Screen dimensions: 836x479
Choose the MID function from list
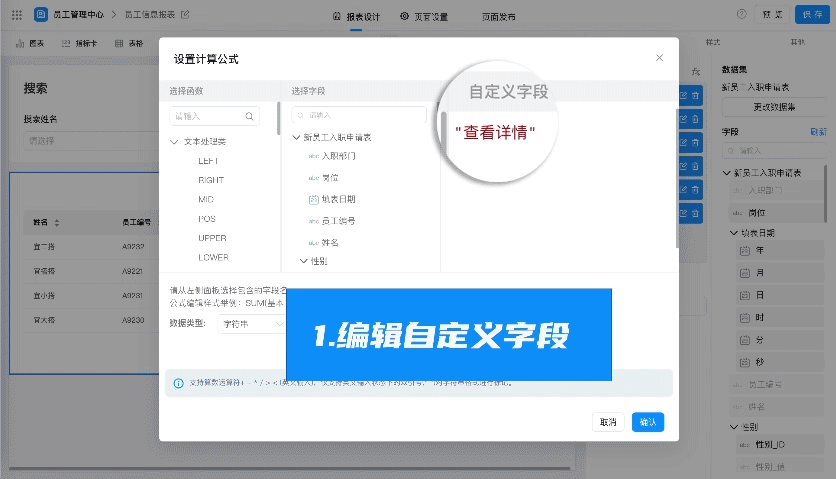[x=206, y=199]
